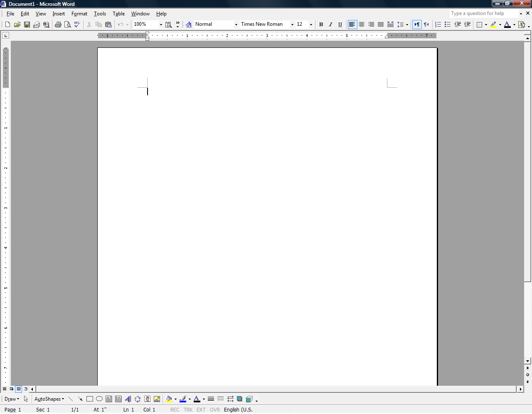532x414 pixels.
Task: Apply the yellow Highlight color
Action: point(493,25)
